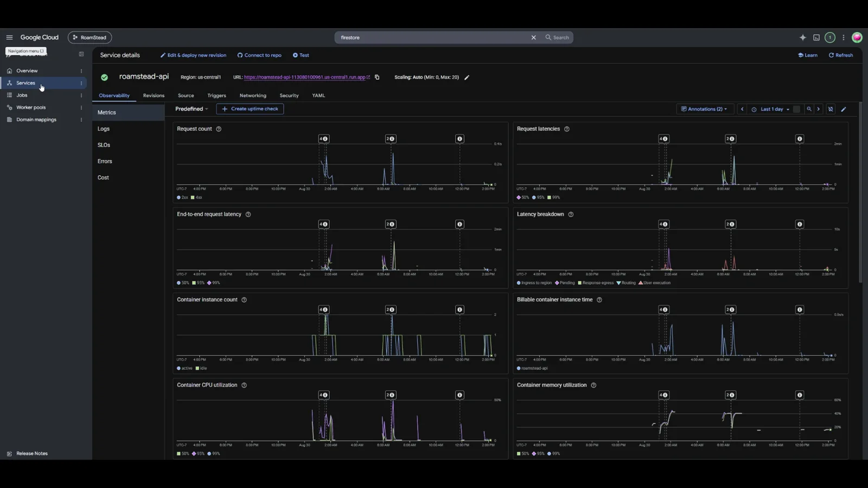Screen dimensions: 868x488
Task: Edit scaling settings pencil icon
Action: tap(467, 77)
